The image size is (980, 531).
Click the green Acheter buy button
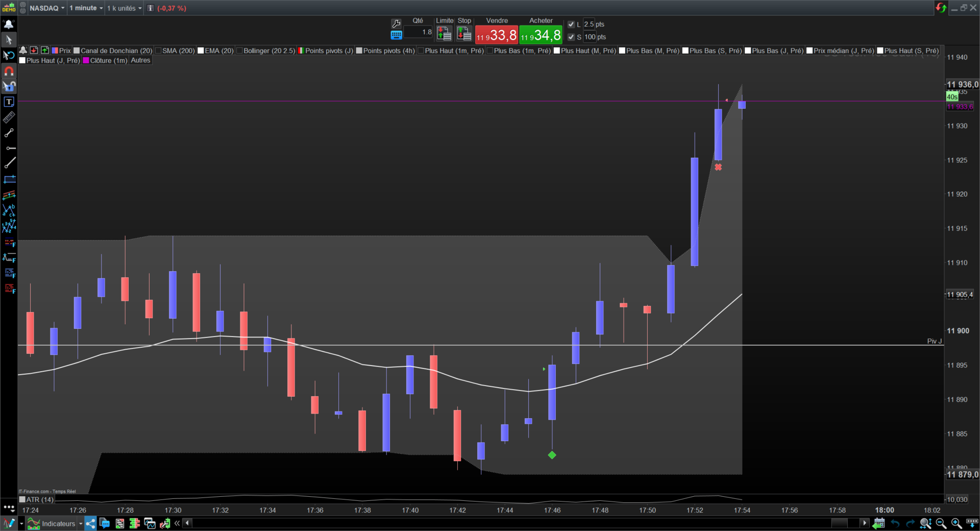(x=541, y=35)
